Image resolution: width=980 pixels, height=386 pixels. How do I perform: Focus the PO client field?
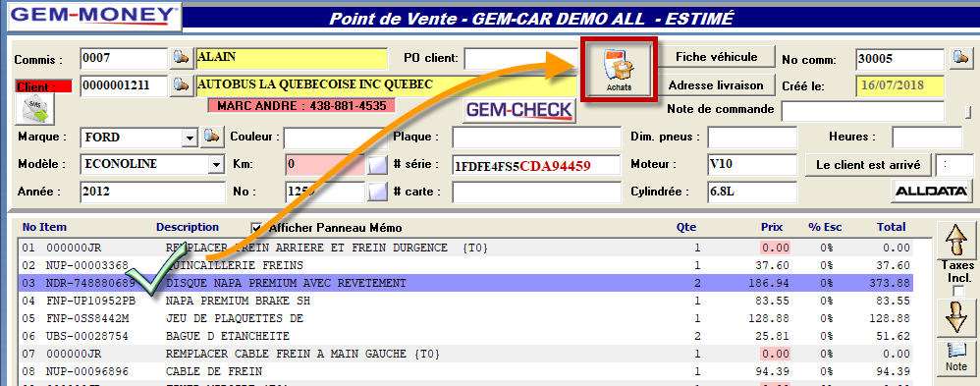click(520, 59)
